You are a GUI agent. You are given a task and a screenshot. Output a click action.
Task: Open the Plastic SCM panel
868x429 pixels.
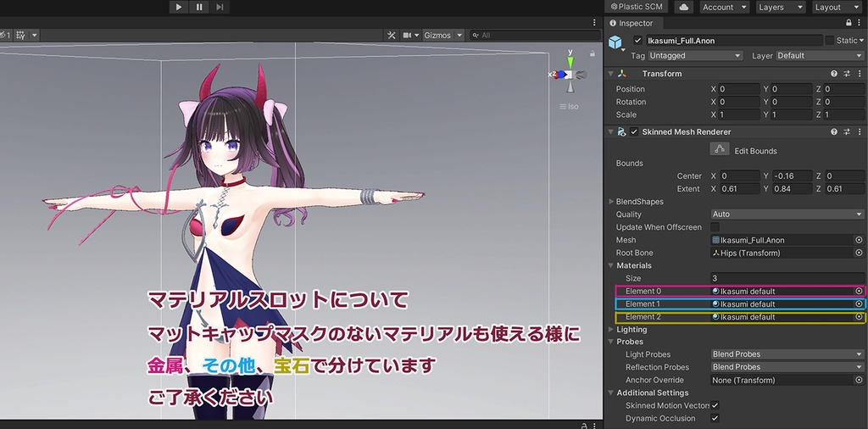click(x=636, y=7)
